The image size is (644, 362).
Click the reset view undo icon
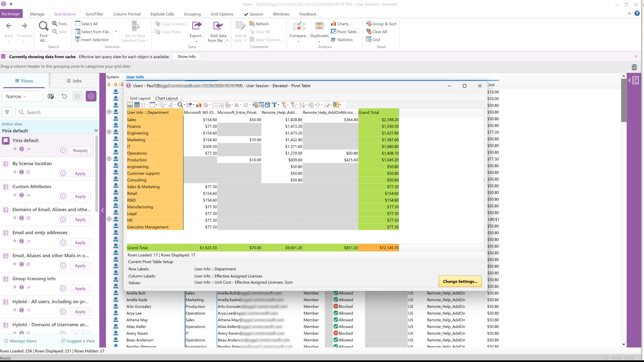(64, 97)
